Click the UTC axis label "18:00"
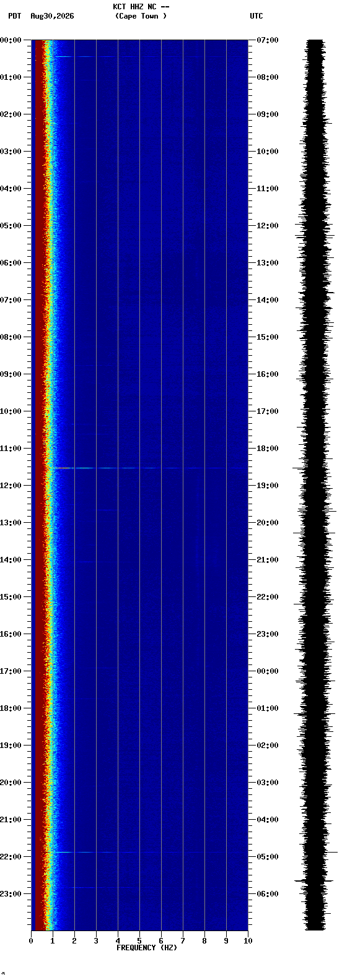 coord(268,449)
